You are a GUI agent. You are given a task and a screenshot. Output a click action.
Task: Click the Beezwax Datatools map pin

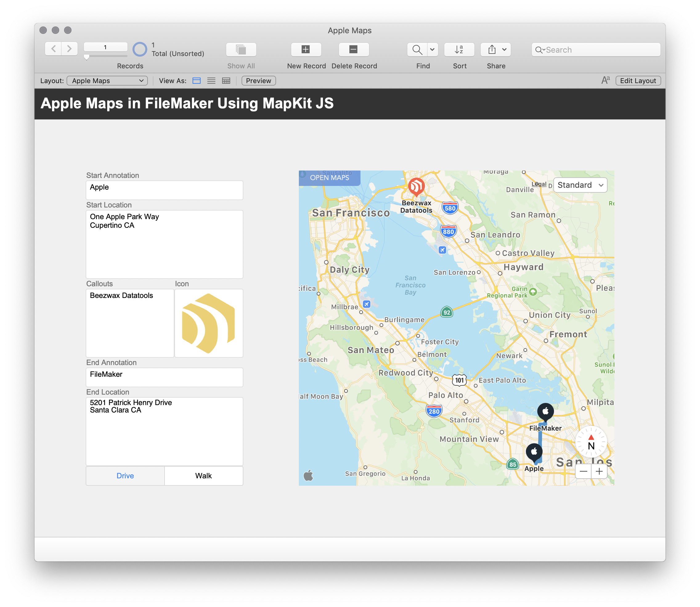click(416, 187)
